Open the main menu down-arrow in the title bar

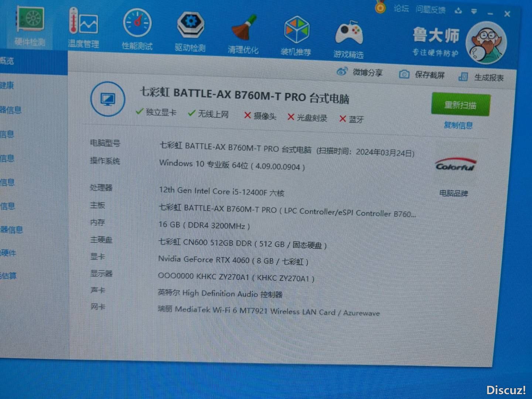coord(474,12)
